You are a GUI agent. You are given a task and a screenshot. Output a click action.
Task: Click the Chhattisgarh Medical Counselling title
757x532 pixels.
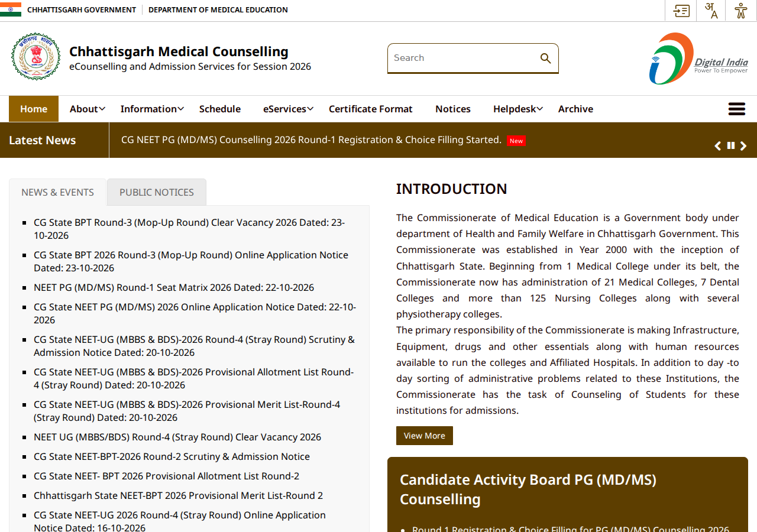point(179,51)
